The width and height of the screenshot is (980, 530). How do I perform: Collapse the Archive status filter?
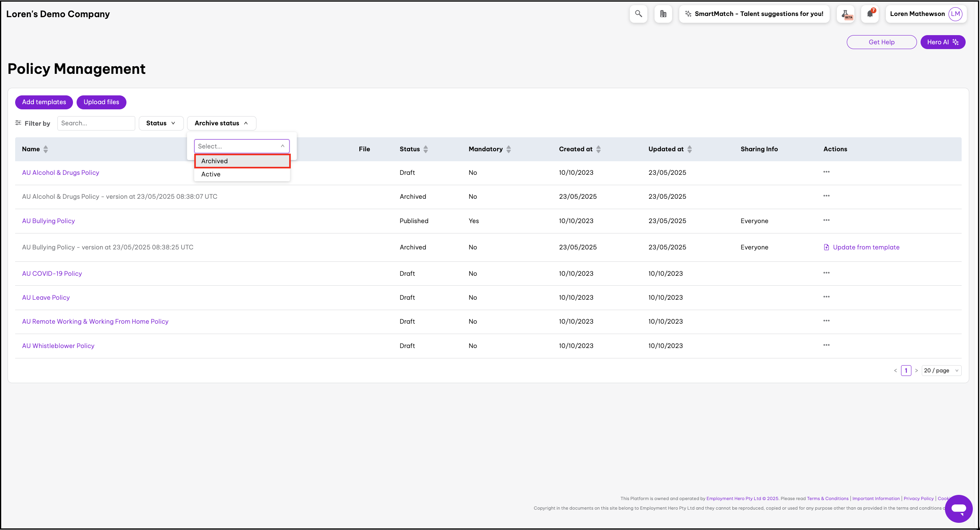pos(221,123)
